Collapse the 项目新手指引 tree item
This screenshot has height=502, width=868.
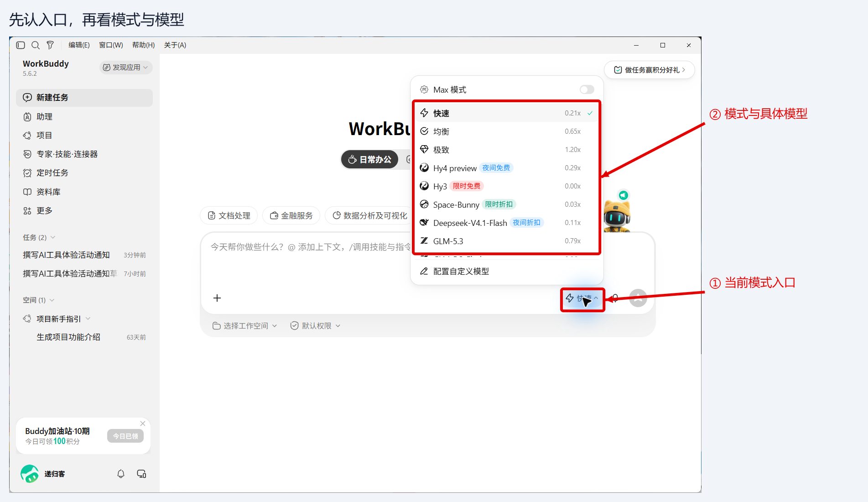pyautogui.click(x=88, y=319)
